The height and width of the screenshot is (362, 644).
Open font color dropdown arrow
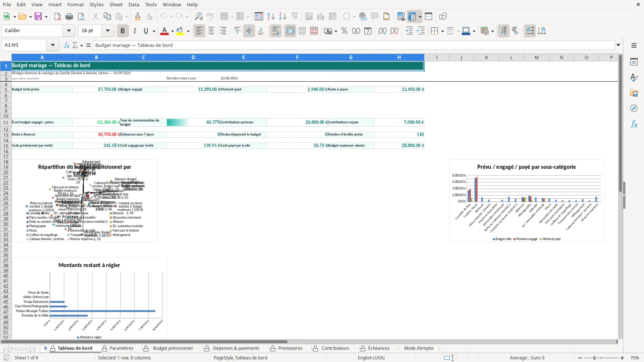point(172,31)
